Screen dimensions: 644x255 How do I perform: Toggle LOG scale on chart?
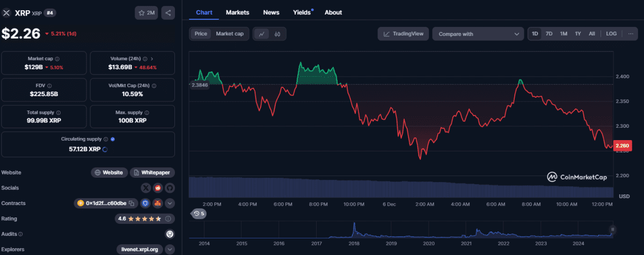click(611, 34)
